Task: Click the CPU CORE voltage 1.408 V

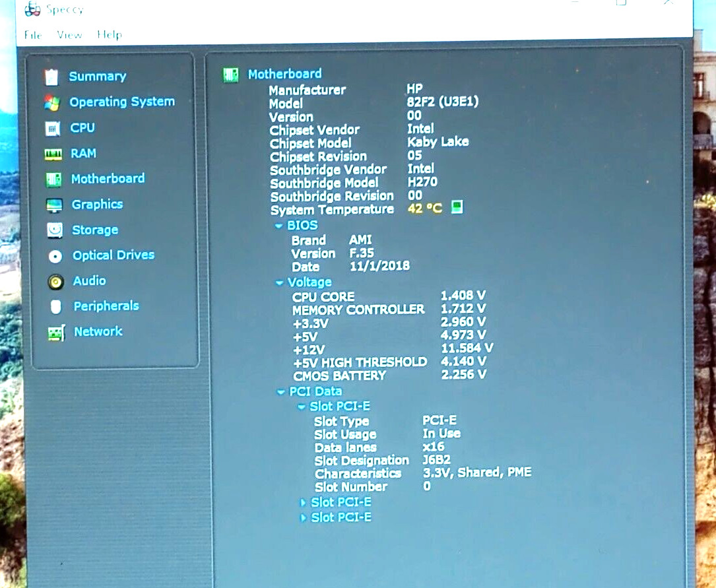Action: coord(463,296)
